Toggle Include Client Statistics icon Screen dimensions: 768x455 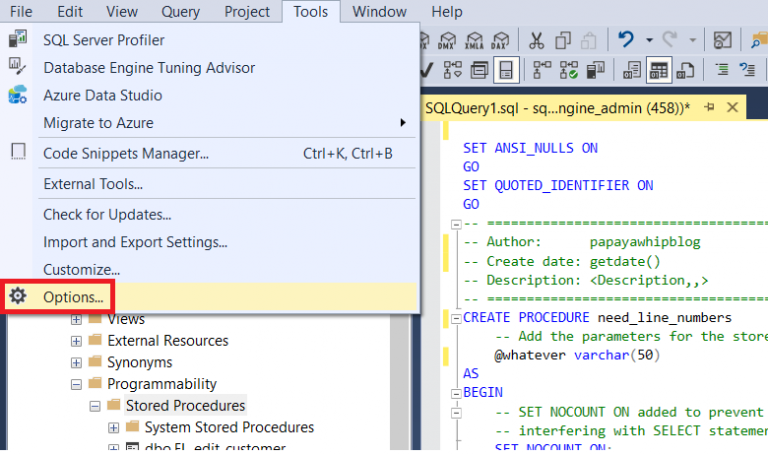596,71
